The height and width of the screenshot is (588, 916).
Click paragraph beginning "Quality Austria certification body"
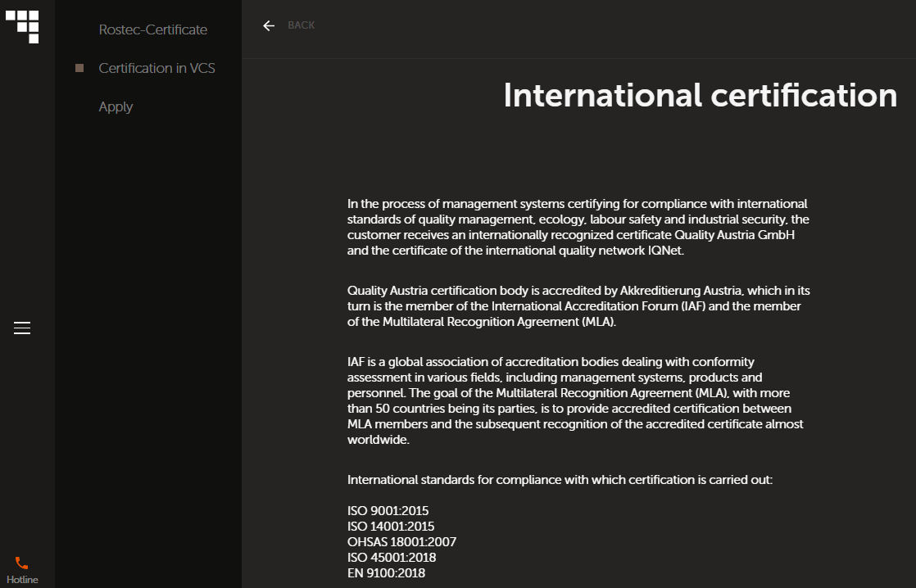click(x=578, y=306)
